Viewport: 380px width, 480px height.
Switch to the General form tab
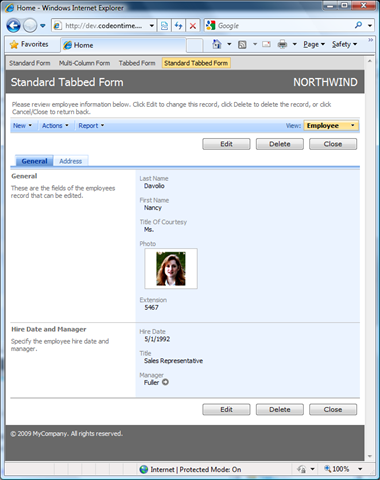(34, 161)
